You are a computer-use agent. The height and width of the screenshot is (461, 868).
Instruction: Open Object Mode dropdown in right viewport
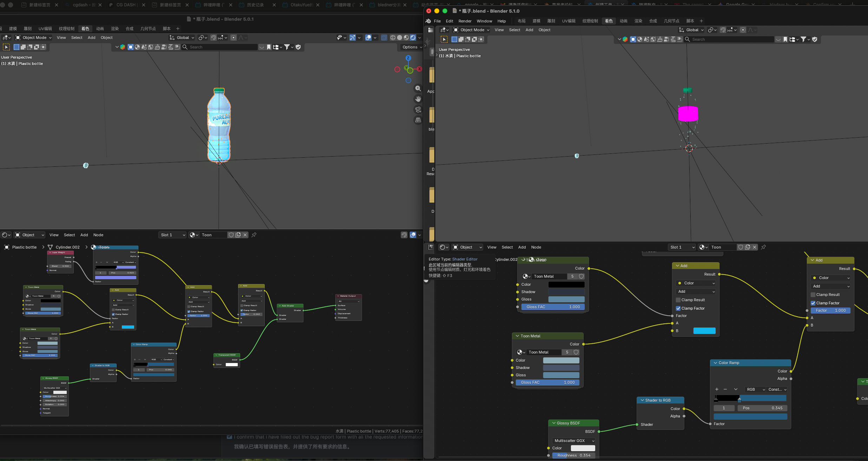471,30
